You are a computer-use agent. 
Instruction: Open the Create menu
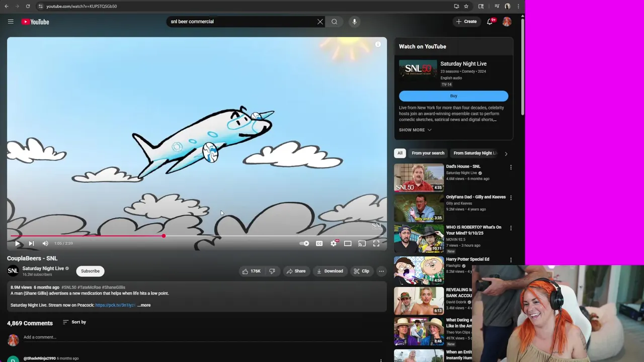click(x=466, y=22)
